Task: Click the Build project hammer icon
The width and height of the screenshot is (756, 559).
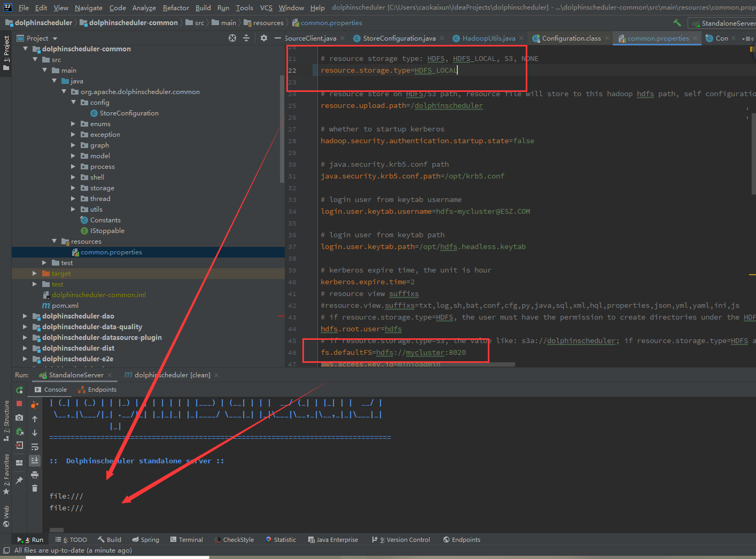Action: pyautogui.click(x=677, y=22)
